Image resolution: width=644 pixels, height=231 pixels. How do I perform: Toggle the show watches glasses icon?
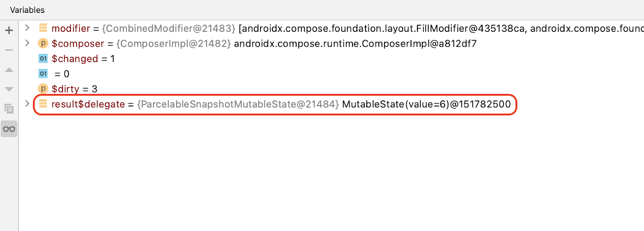coord(9,129)
